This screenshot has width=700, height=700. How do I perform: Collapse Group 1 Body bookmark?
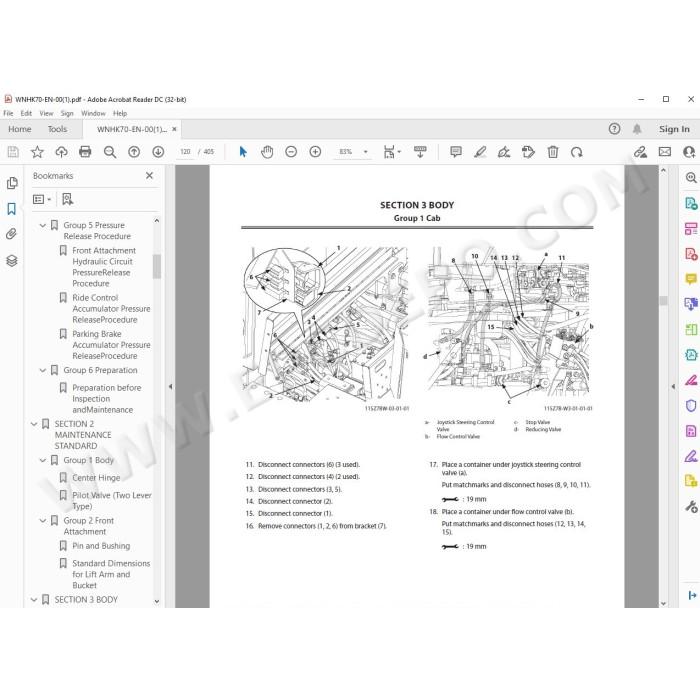(43, 460)
